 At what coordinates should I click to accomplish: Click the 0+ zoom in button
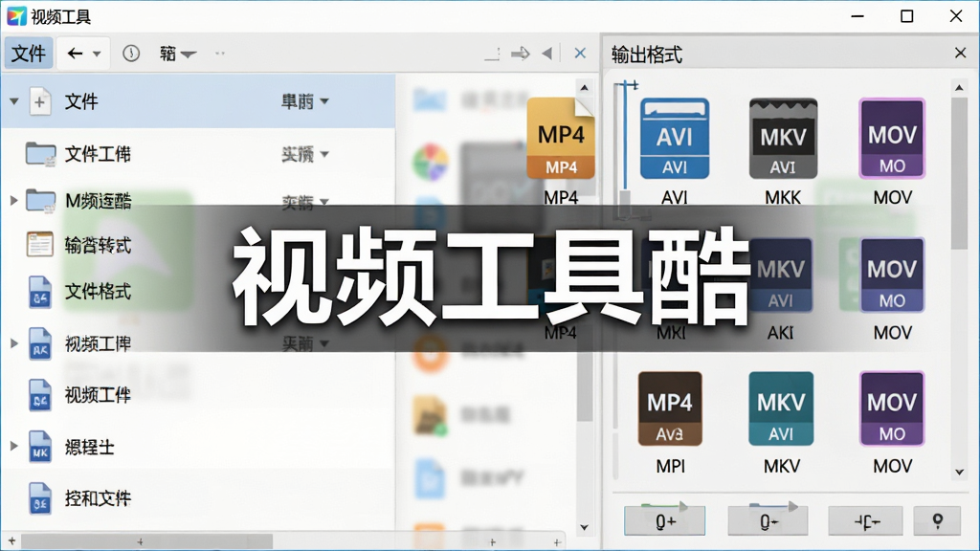(x=664, y=521)
